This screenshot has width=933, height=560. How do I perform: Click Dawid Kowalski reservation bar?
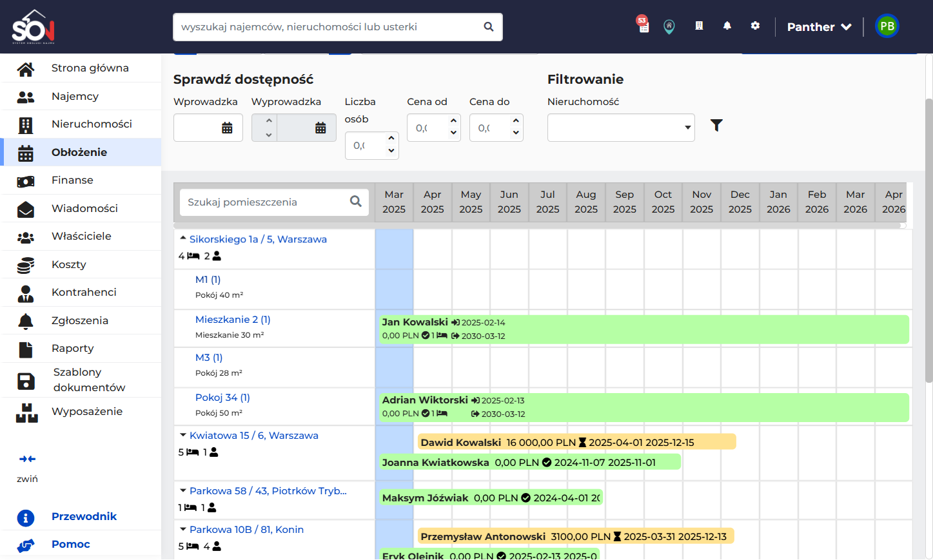(x=576, y=442)
